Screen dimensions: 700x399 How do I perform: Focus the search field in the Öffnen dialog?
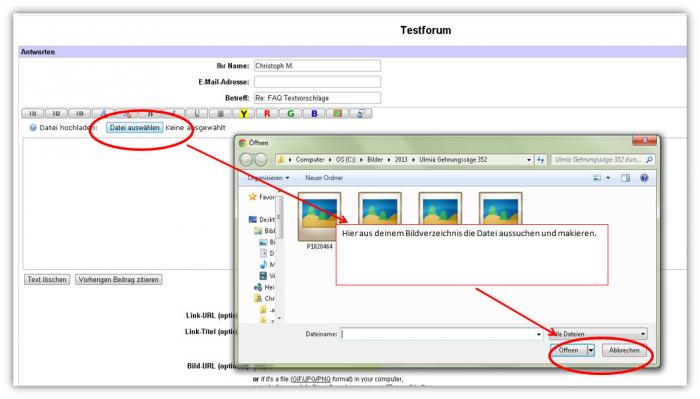pos(598,159)
